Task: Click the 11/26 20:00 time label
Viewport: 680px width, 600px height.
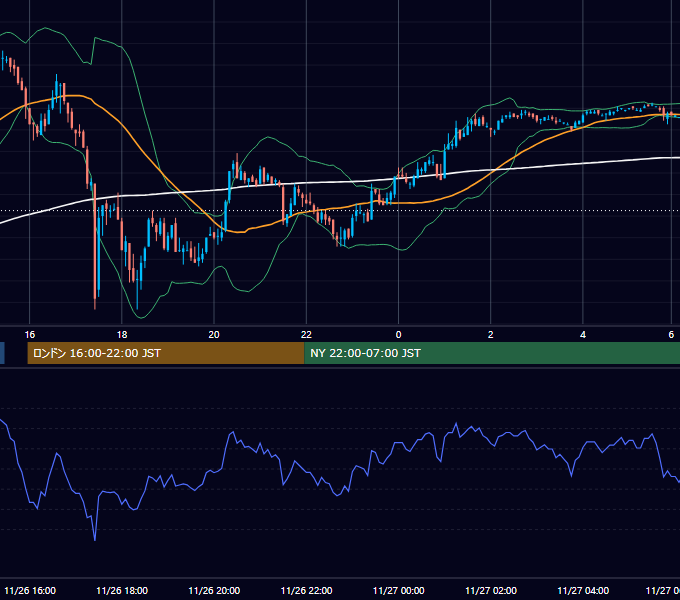Action: coord(214,590)
